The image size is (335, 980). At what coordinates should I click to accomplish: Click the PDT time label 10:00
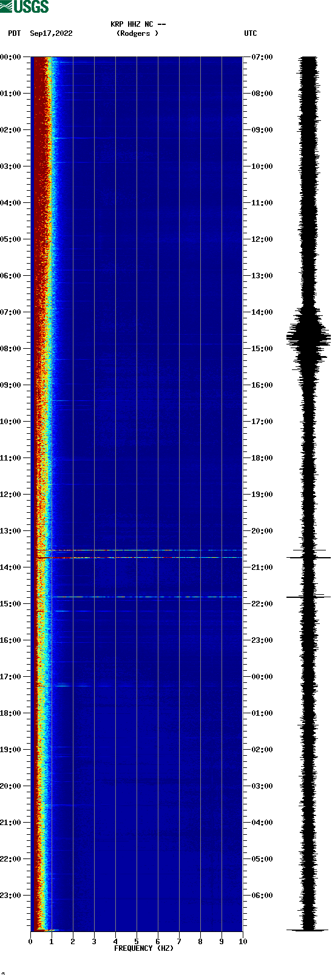click(10, 422)
